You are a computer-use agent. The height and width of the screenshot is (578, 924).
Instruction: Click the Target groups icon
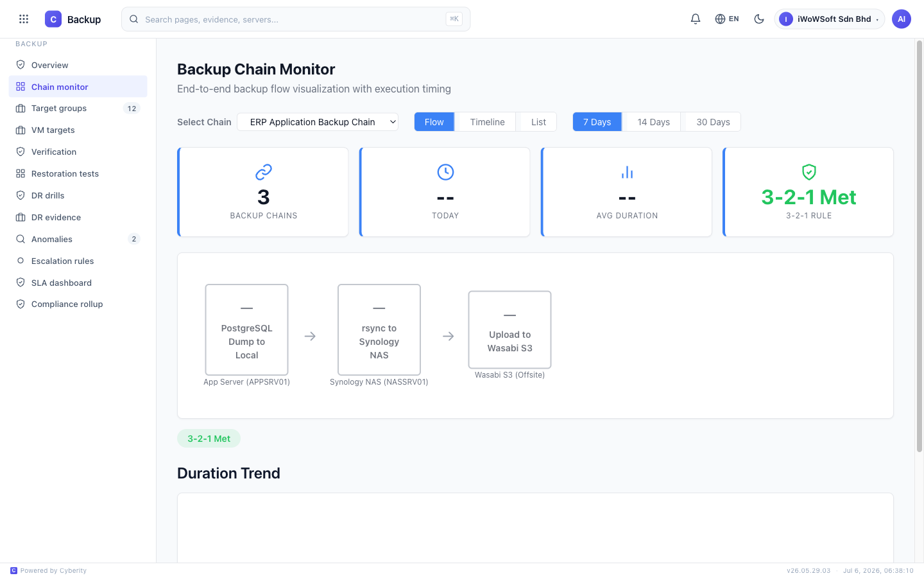click(21, 109)
